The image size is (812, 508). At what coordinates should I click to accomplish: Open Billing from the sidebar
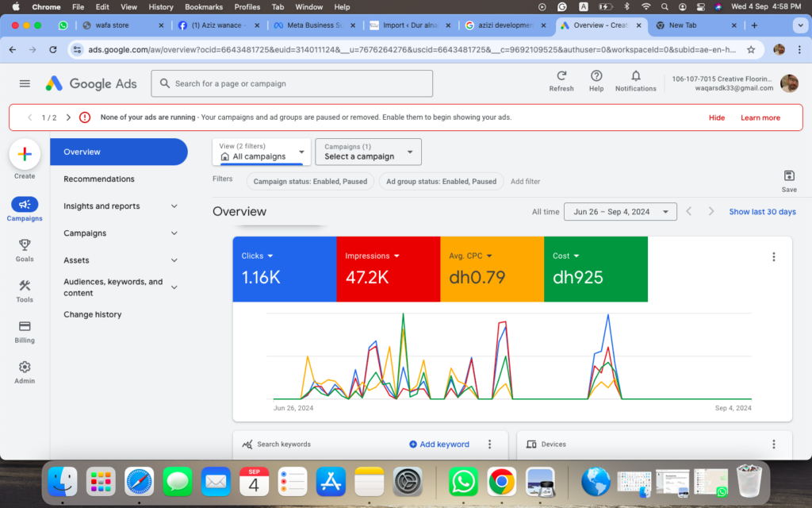point(25,333)
